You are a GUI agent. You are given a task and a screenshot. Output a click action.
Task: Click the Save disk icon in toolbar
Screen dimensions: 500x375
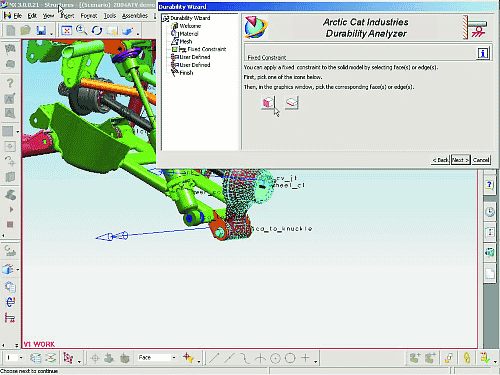click(41, 31)
